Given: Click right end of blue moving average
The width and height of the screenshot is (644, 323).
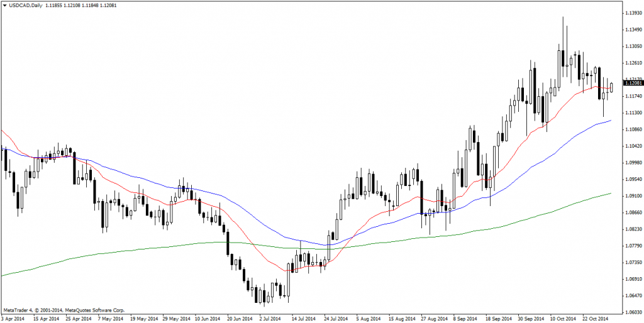Looking at the screenshot, I should point(610,121).
